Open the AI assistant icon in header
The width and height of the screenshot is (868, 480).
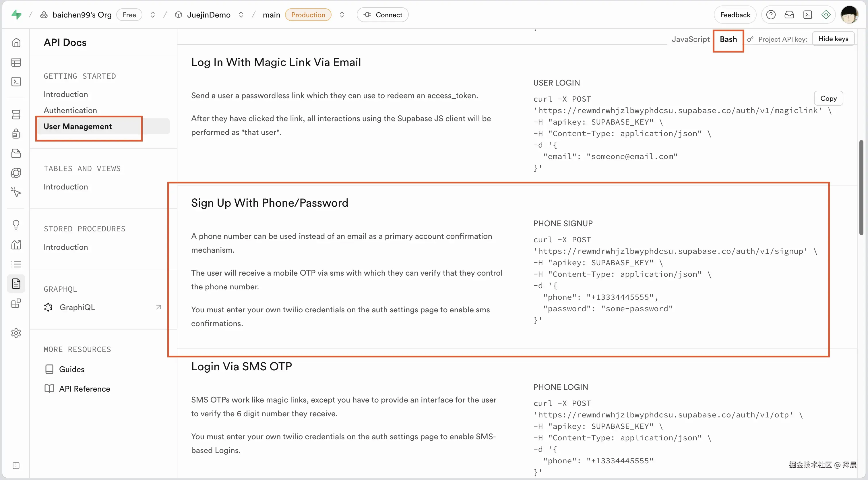826,15
